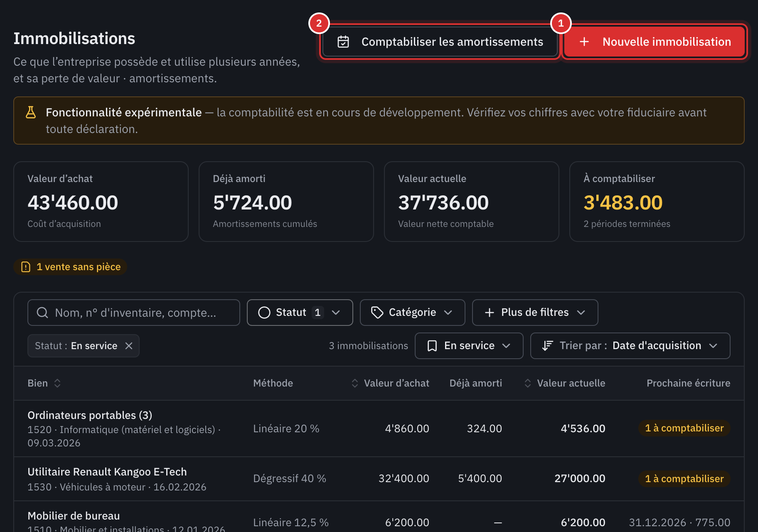Viewport: 758px width, 532px height.
Task: Open the Trier par Date d'acquisition dropdown
Action: click(630, 346)
